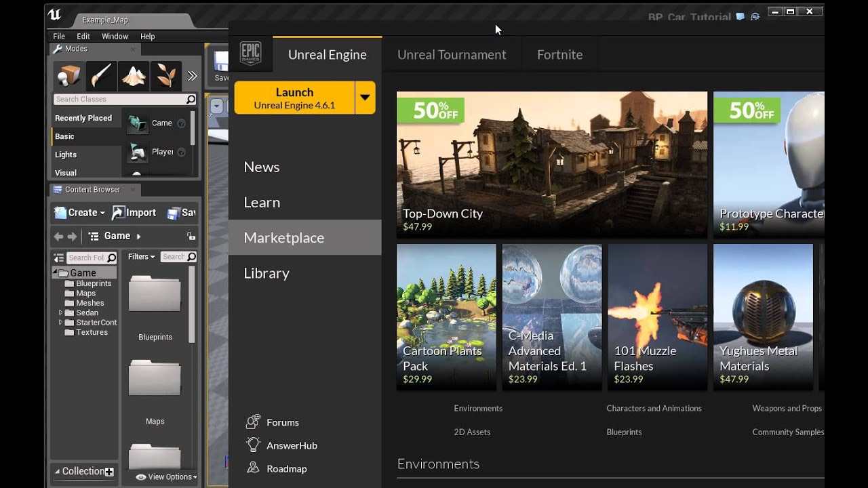Click the Modes panel wrench icon
The width and height of the screenshot is (868, 488).
[x=58, y=49]
